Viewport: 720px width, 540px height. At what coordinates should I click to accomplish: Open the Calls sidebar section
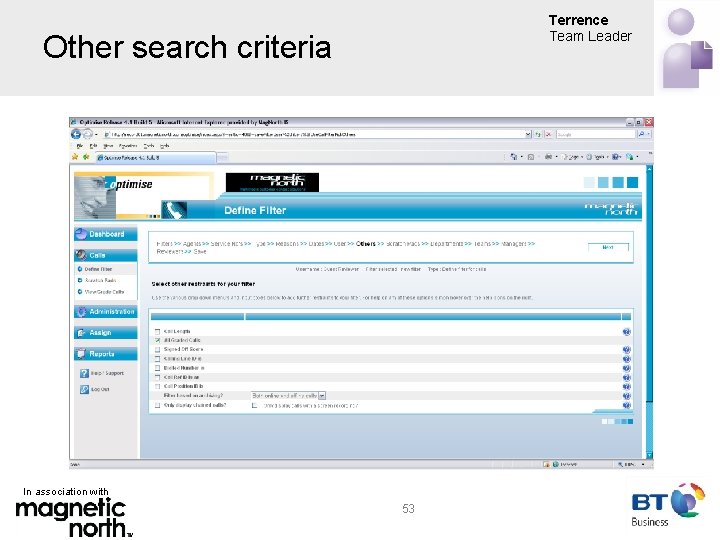click(105, 255)
